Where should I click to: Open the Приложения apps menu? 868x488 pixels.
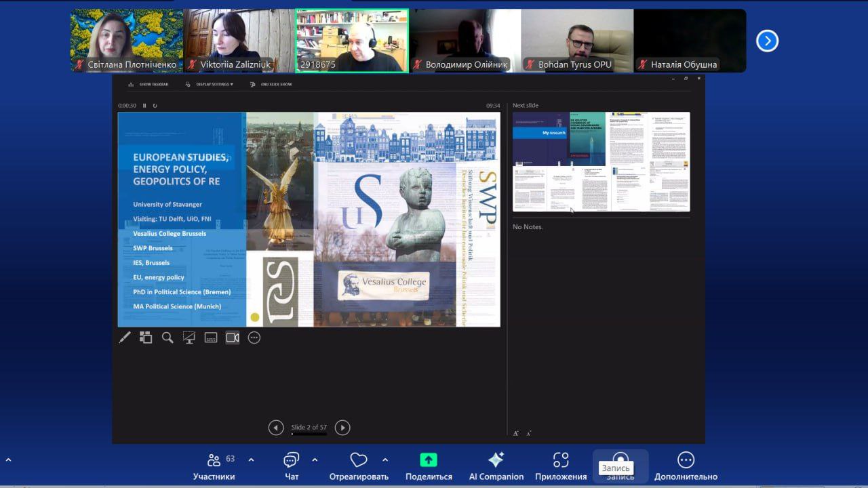click(x=560, y=466)
